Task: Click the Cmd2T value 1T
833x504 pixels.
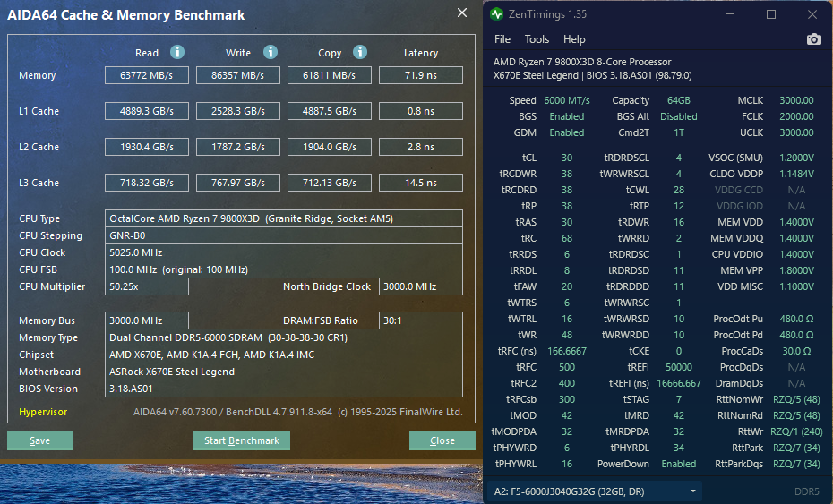Action: [x=679, y=132]
